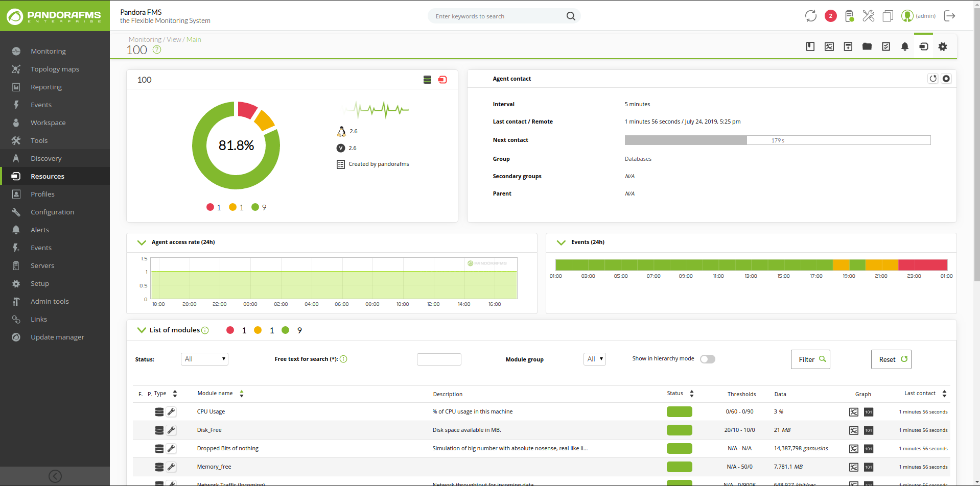Collapse the Events (24h) panel

coord(561,242)
